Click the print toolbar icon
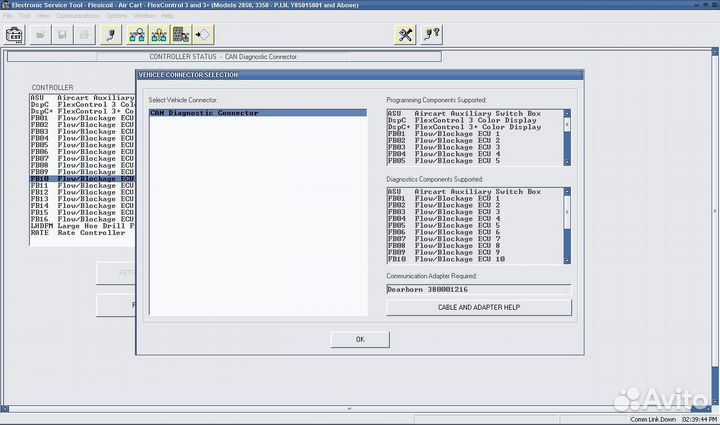This screenshot has height=425, width=720. pyautogui.click(x=86, y=35)
